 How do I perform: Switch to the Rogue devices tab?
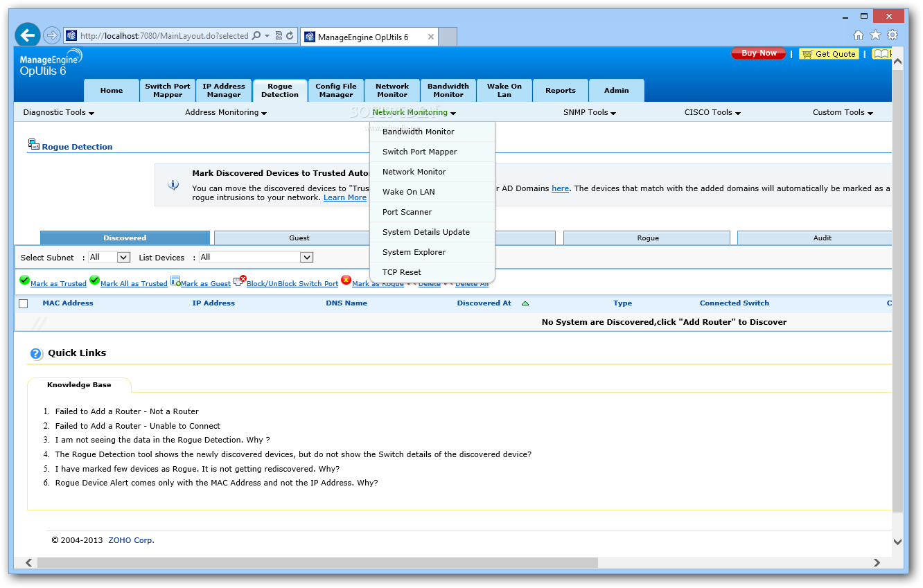click(647, 238)
